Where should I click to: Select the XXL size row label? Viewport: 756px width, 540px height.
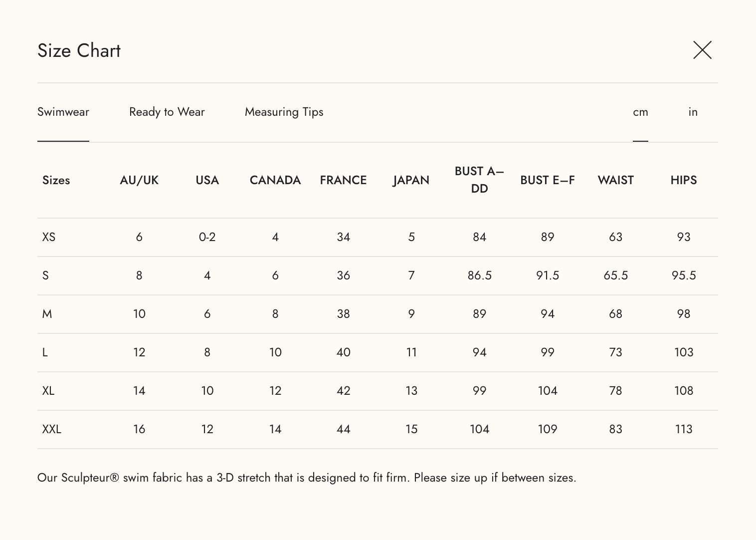[52, 429]
